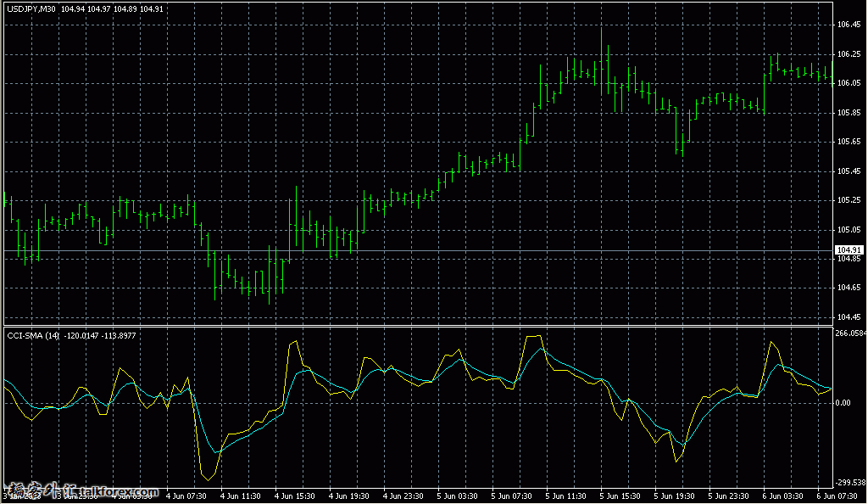Viewport: 868px width, 504px height.
Task: Click the 105.45 price scale label
Action: click(x=849, y=171)
